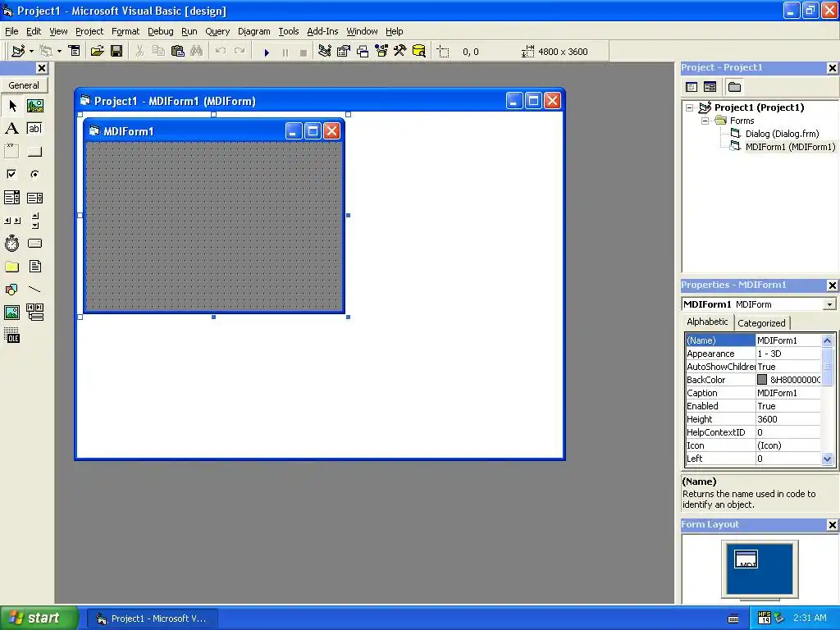The image size is (840, 630).
Task: Click properties list scroll down arrow
Action: pos(827,459)
